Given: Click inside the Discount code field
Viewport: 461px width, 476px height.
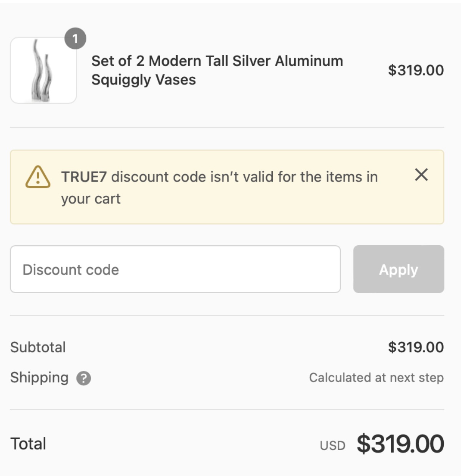Looking at the screenshot, I should point(176,269).
